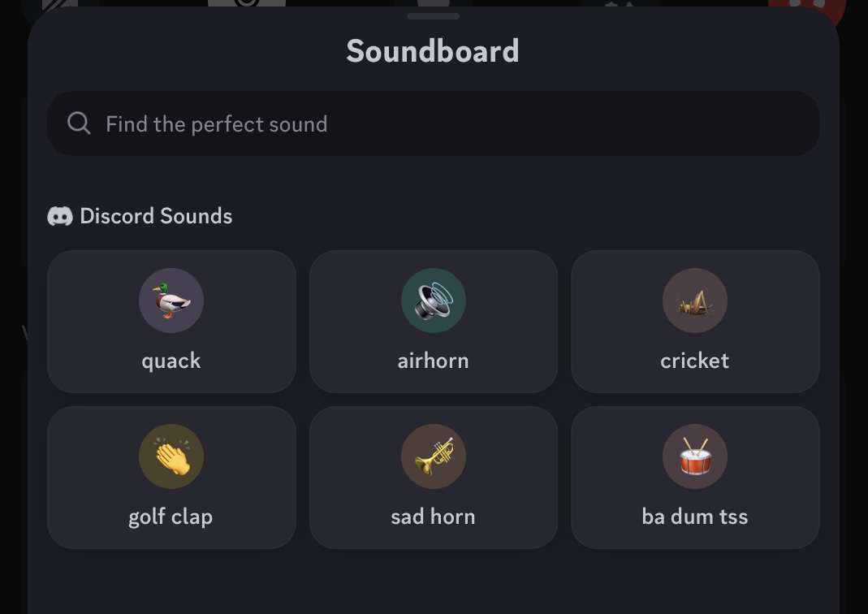Screen dimensions: 868x614
Task: Select the "cricket" sound label
Action: (x=695, y=361)
